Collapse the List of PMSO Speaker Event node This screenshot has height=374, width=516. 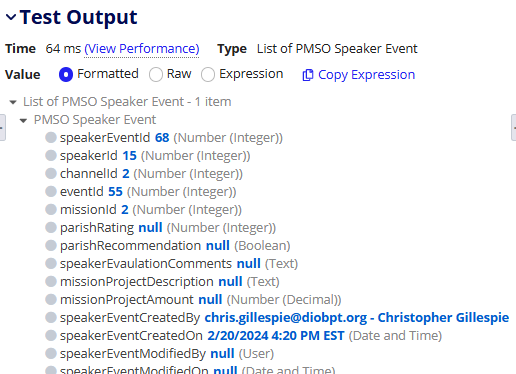(13, 102)
